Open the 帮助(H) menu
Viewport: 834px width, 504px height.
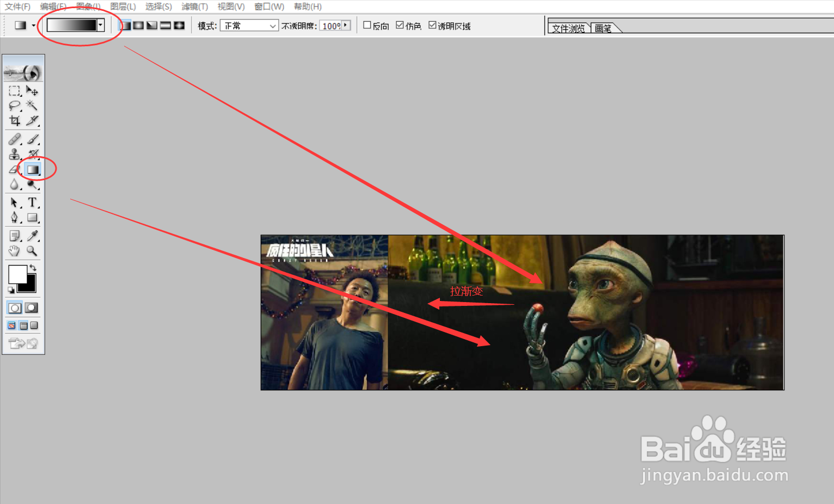308,7
